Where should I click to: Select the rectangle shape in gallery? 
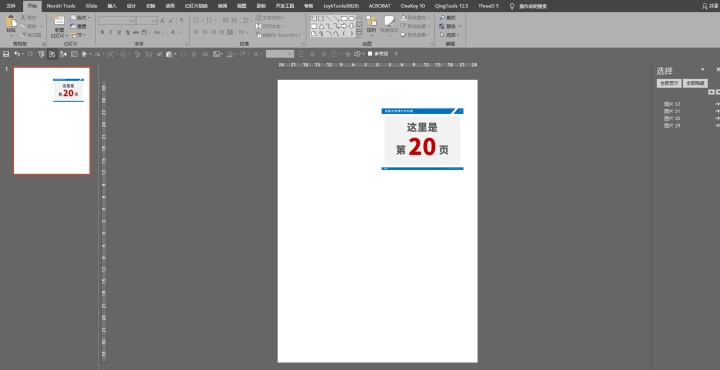[344, 18]
